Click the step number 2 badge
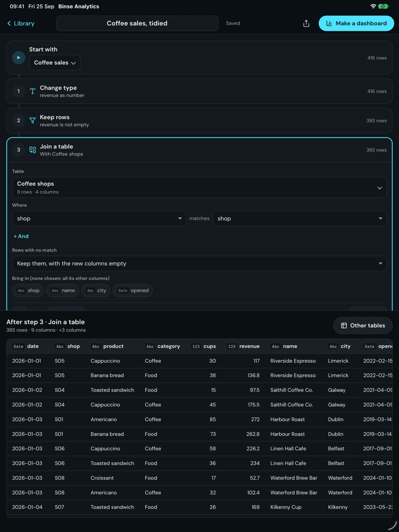 pos(18,120)
